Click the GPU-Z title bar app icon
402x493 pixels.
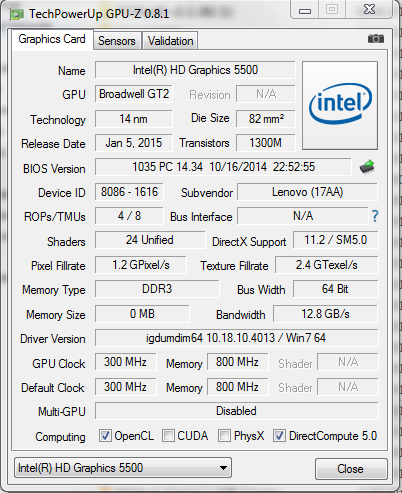(17, 14)
